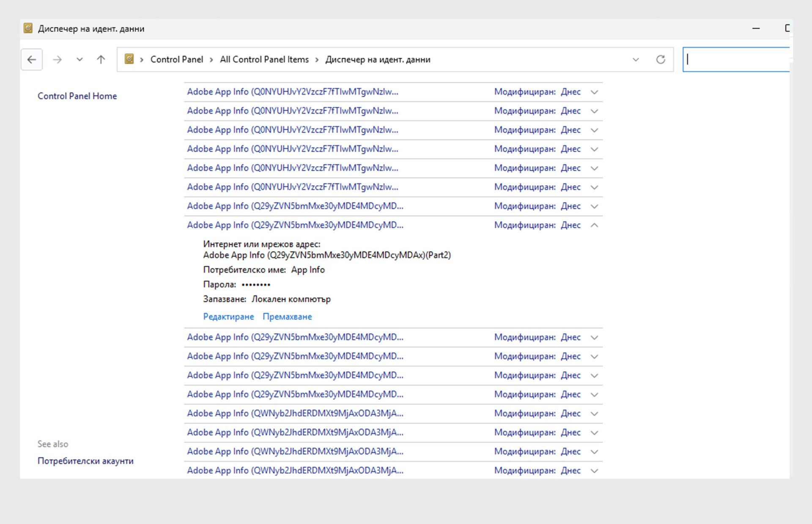The image size is (812, 524).
Task: Click the Up one level arrow
Action: [x=101, y=60]
